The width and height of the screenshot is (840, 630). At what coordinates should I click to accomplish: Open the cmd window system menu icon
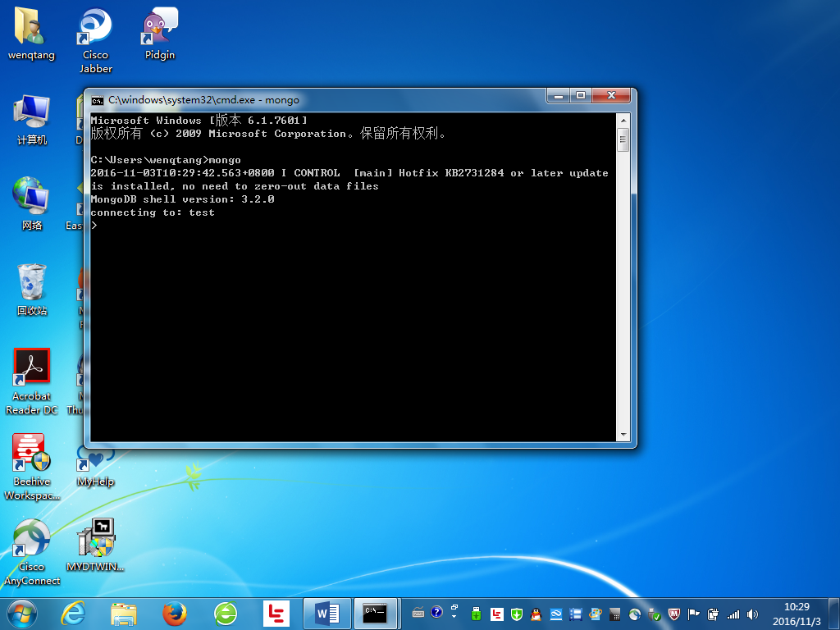click(x=97, y=100)
